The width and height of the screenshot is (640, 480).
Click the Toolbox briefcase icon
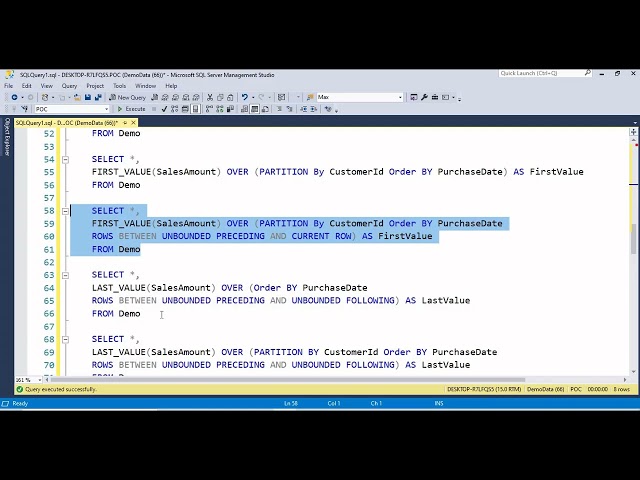[435, 97]
